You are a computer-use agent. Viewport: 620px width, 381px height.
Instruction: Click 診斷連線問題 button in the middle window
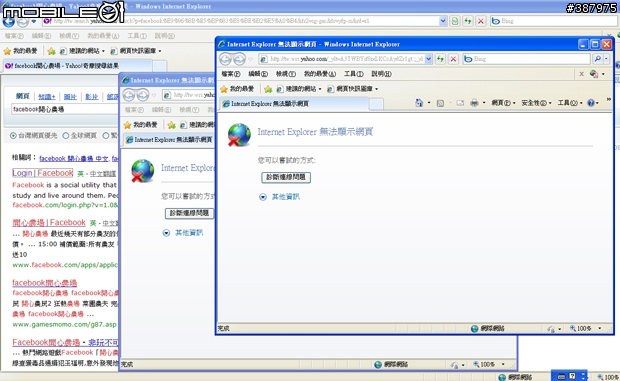pos(189,213)
